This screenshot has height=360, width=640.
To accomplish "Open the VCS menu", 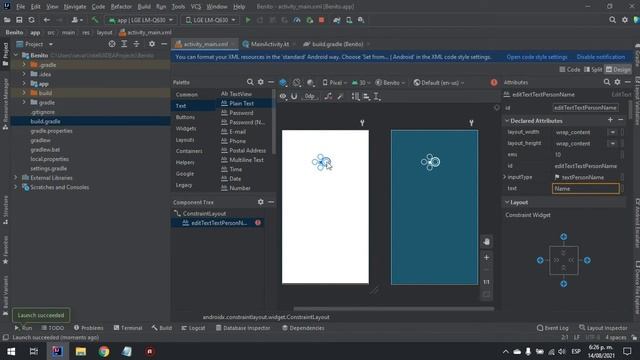I will click(196, 7).
